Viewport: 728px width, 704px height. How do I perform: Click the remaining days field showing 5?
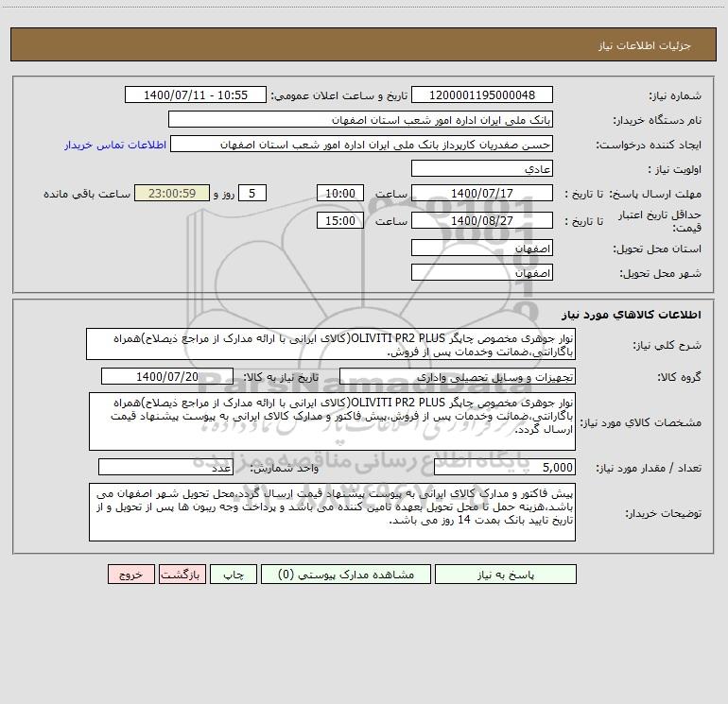(x=252, y=193)
